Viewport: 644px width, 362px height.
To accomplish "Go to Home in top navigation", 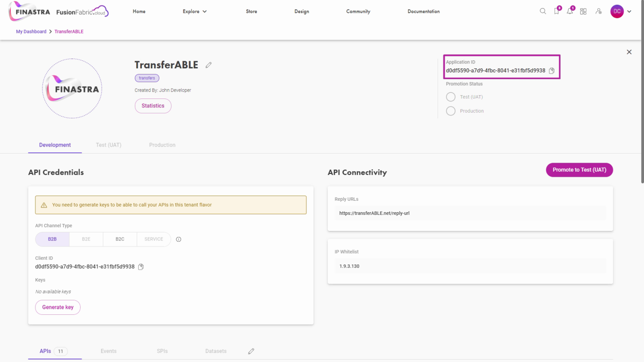I will click(139, 11).
